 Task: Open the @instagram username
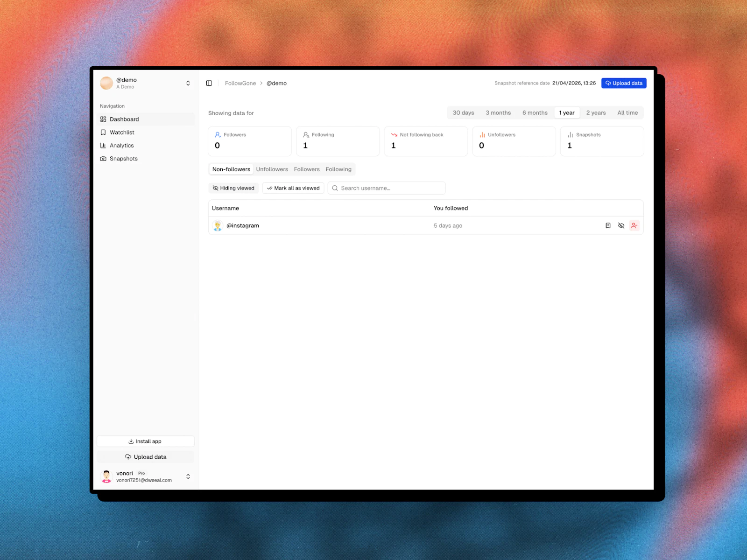tap(243, 225)
